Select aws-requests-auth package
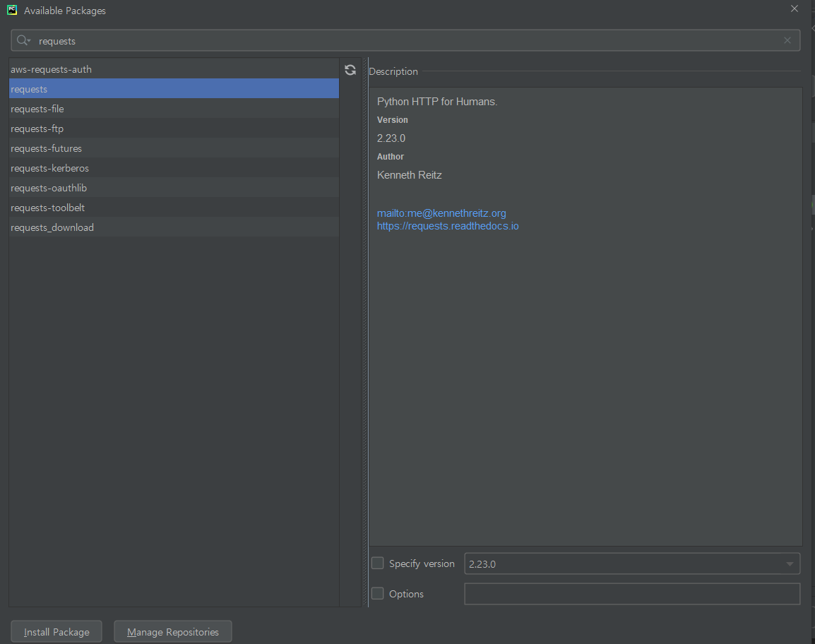 click(174, 69)
